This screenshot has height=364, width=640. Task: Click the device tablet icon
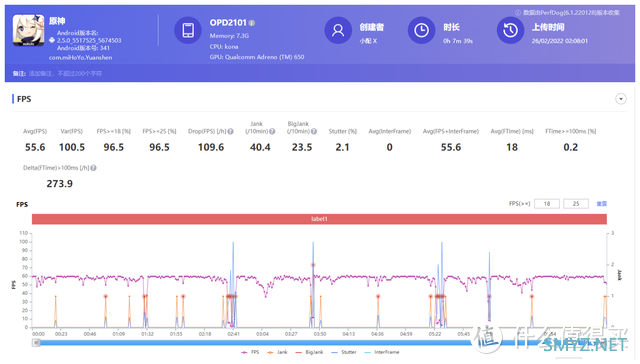click(x=188, y=30)
